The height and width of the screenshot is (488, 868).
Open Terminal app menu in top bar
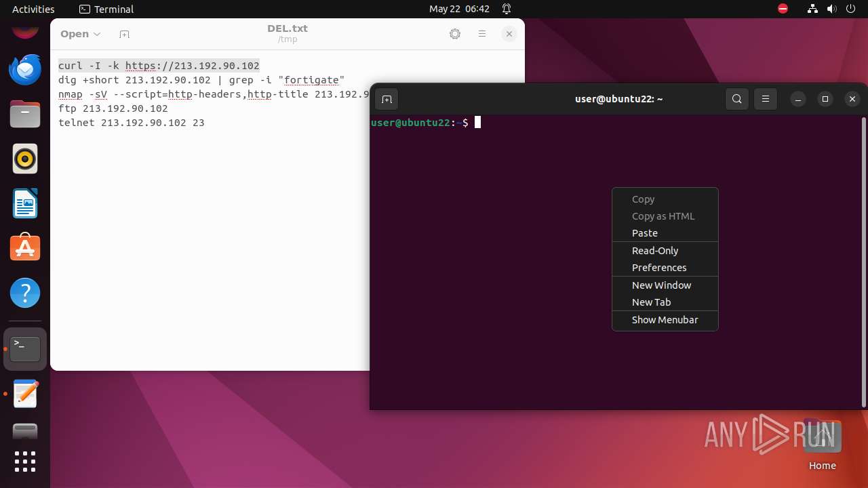[x=106, y=9]
